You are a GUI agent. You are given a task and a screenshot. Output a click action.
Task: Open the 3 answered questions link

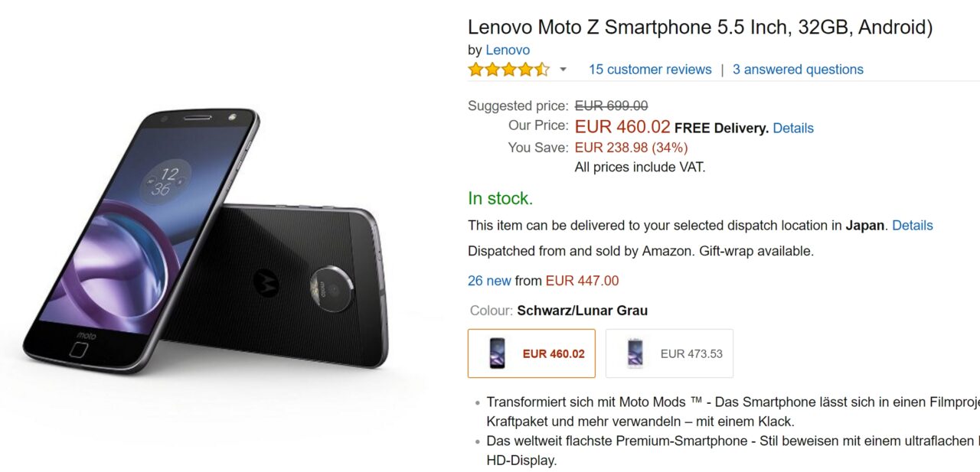(798, 70)
